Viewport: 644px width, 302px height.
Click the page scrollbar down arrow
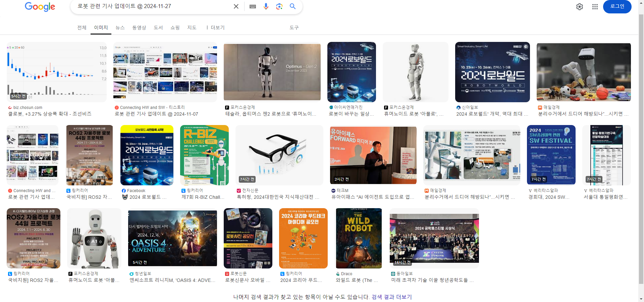click(641, 299)
